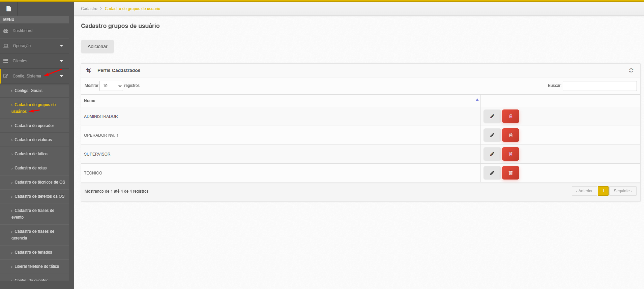The width and height of the screenshot is (644, 289).
Task: Open the Dashboard menu item
Action: coord(23,31)
